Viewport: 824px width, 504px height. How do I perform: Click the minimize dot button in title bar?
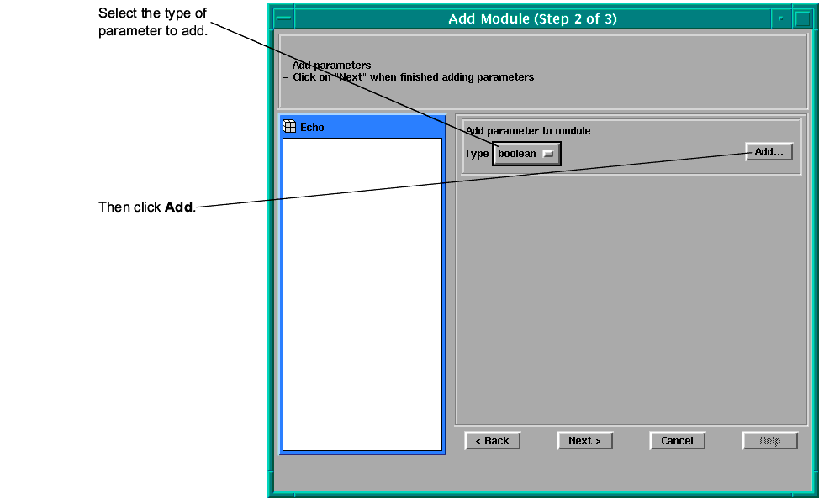[781, 18]
